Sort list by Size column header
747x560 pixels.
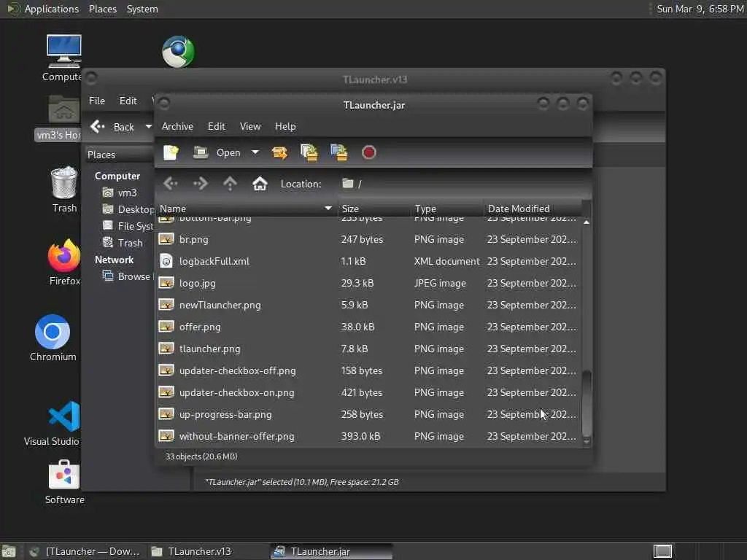point(373,209)
